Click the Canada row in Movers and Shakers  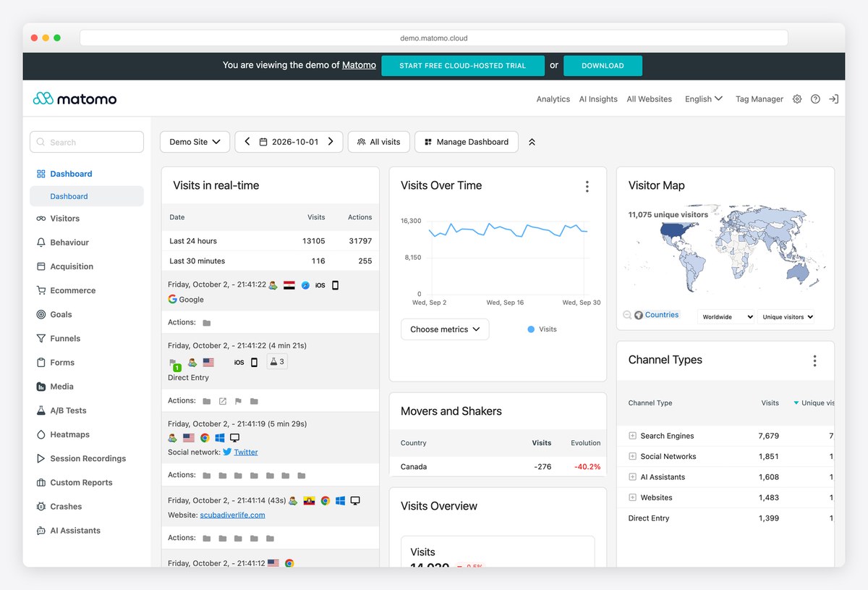498,467
